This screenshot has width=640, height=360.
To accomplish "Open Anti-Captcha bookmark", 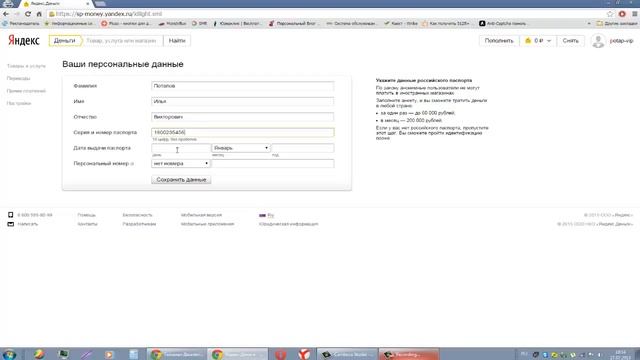I will click(502, 24).
